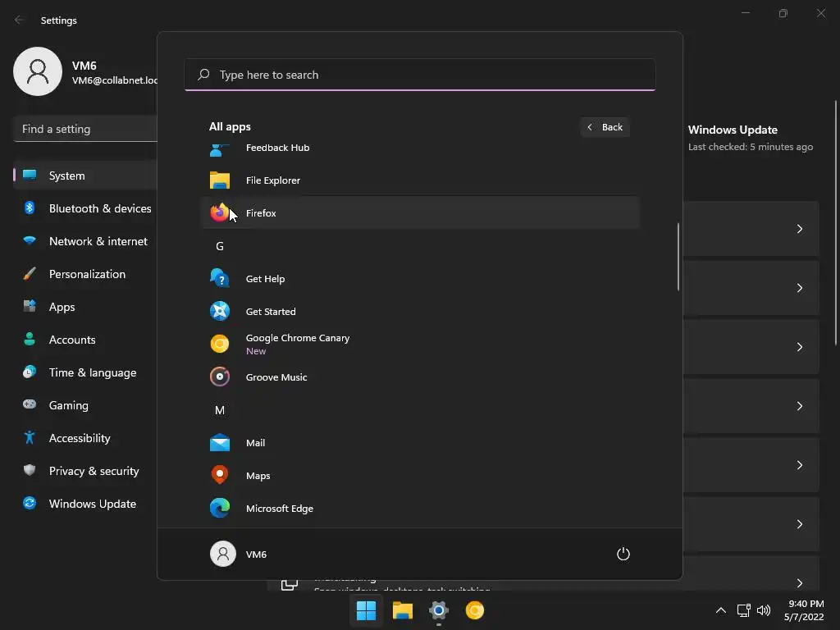Jump to letter G section header

click(x=220, y=246)
